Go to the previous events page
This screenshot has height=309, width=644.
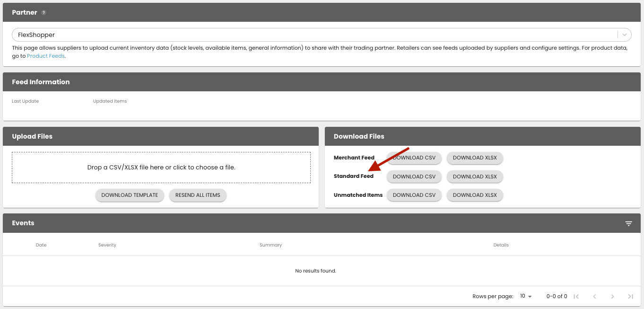[x=594, y=296]
